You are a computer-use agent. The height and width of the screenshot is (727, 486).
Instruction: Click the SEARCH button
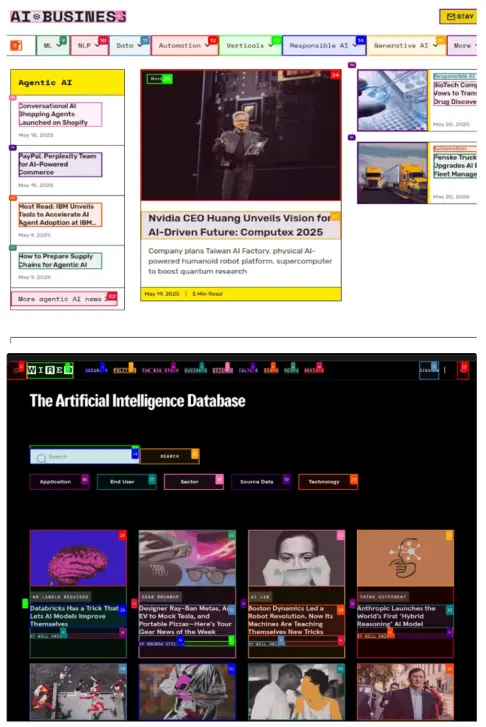coord(170,456)
